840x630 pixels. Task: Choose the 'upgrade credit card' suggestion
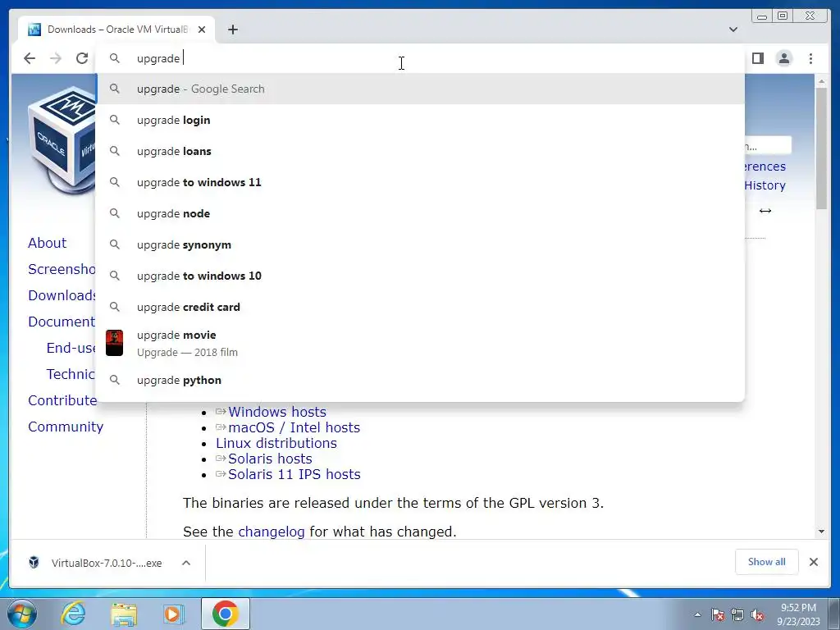pyautogui.click(x=420, y=307)
